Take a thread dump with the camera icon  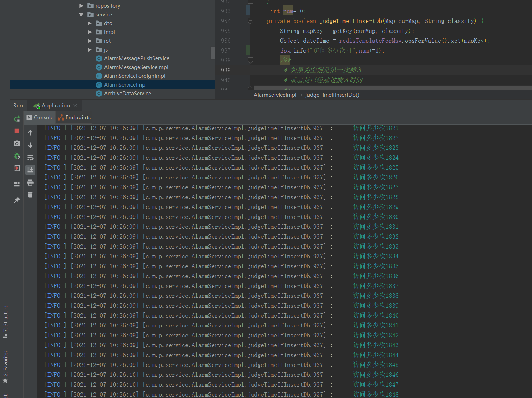(16, 143)
